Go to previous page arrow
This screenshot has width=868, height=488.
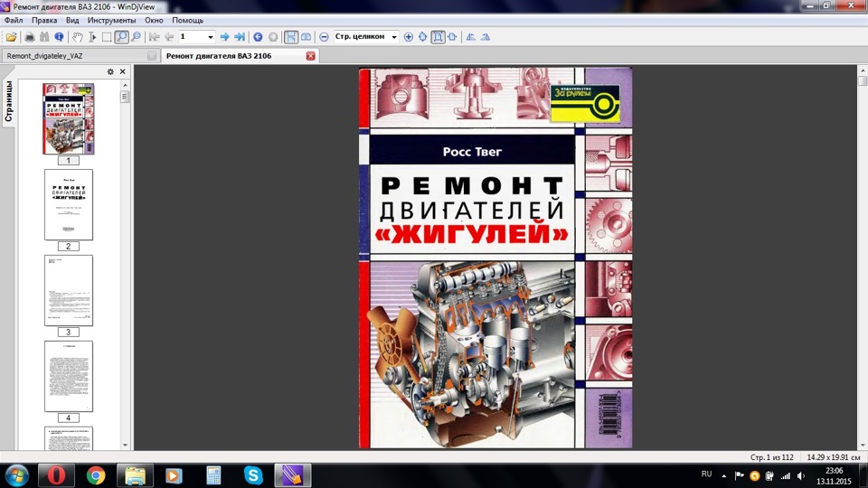(169, 37)
